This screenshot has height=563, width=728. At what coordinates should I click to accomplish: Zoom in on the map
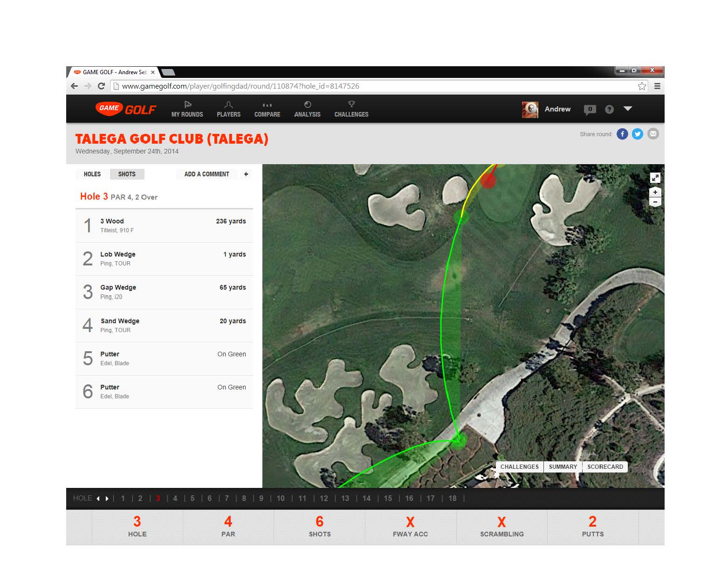coord(655,192)
